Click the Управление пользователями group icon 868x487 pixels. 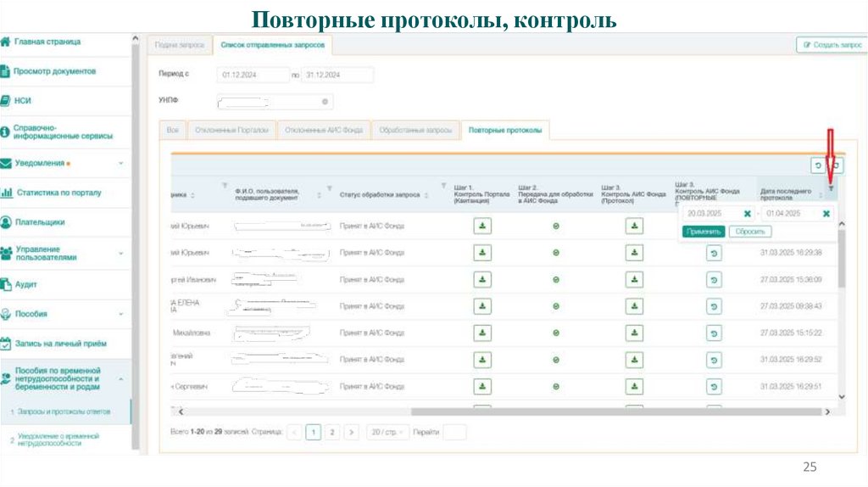[6, 253]
